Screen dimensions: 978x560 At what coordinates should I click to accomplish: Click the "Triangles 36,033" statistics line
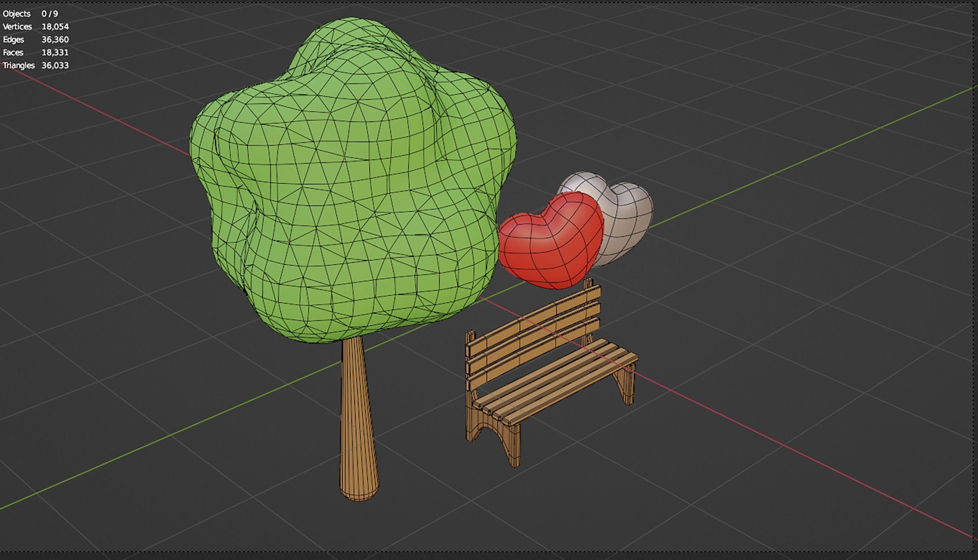click(36, 65)
